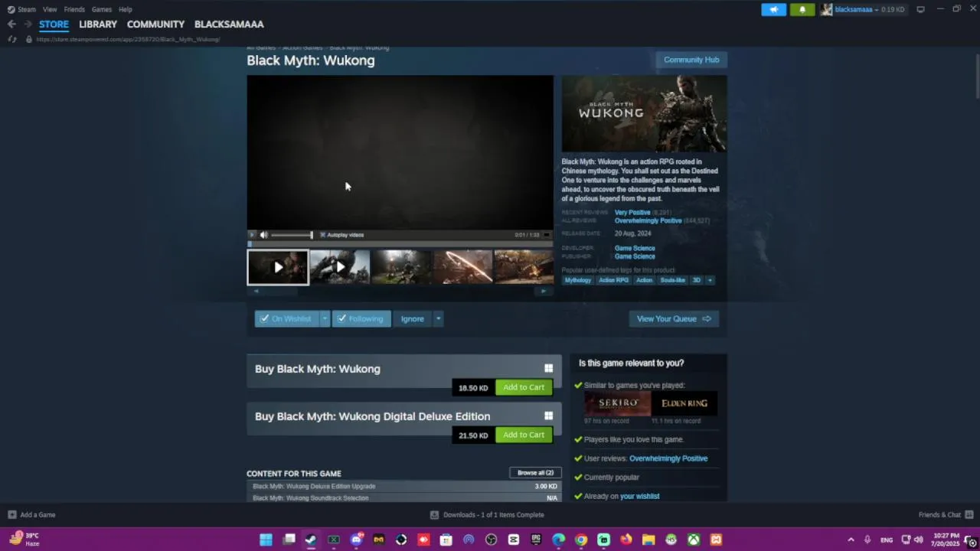The width and height of the screenshot is (980, 551).
Task: Open OBS Studio taskbar icon
Action: pyautogui.click(x=491, y=540)
